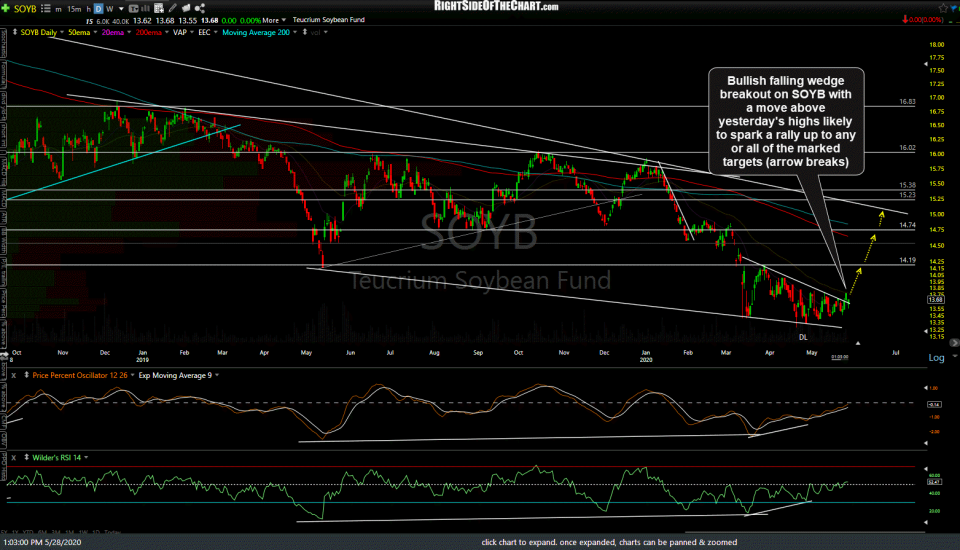
Task: Click the 14.19 target level label
Action: coord(907,260)
